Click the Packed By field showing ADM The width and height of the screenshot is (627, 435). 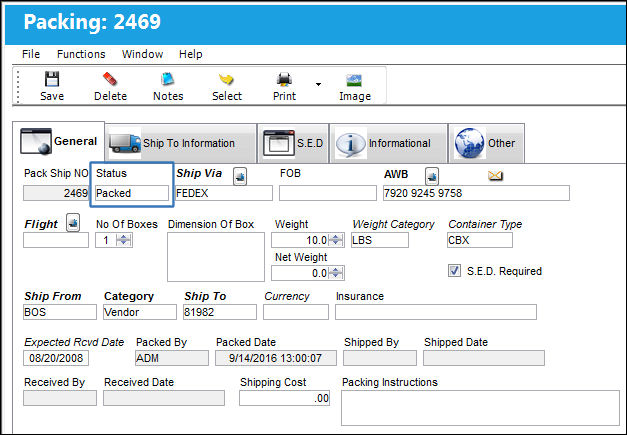click(x=172, y=358)
